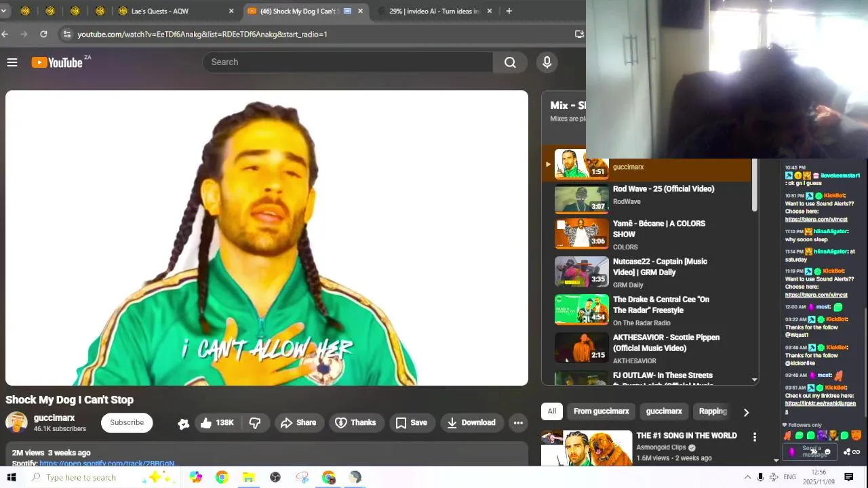Share the video

(x=298, y=423)
